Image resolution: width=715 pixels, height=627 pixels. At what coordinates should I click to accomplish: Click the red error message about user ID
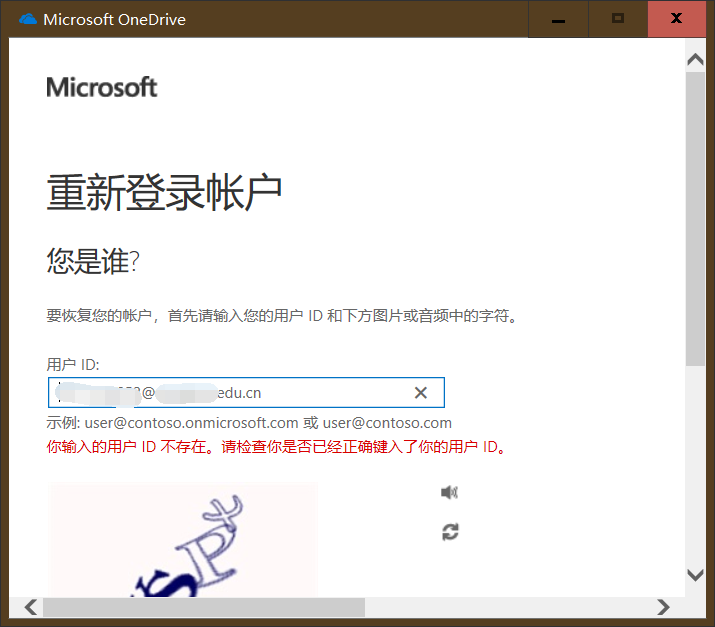[276, 447]
